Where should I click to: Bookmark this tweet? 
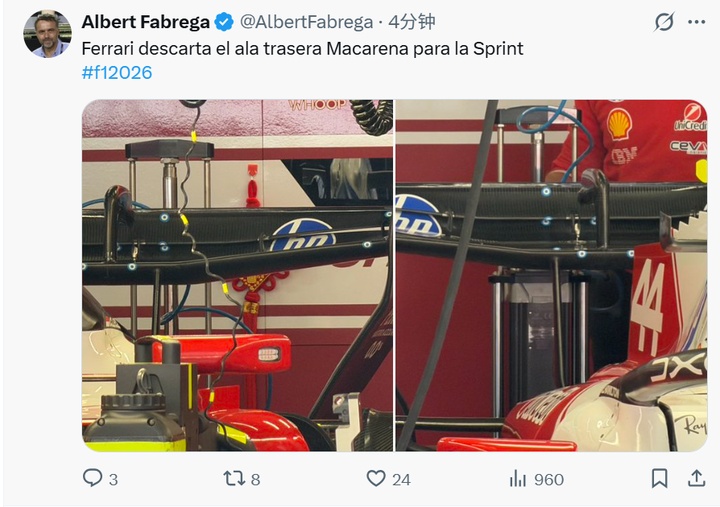pos(659,478)
